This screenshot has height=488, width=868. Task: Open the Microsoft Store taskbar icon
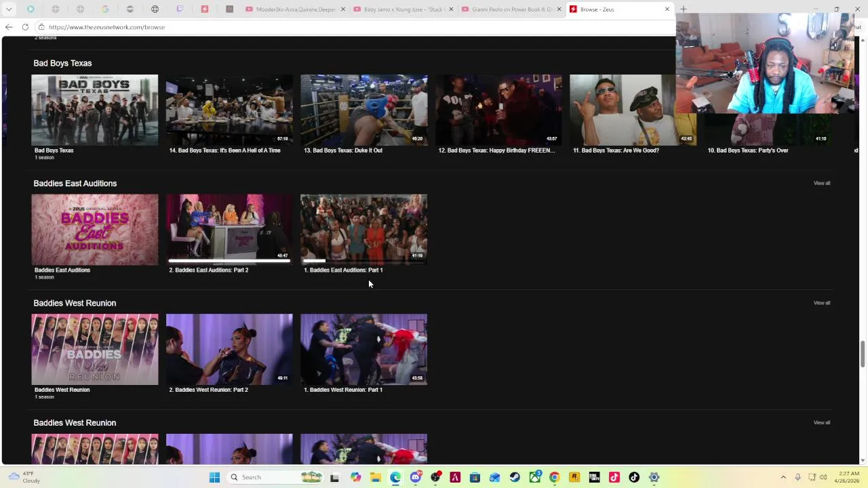pyautogui.click(x=475, y=477)
